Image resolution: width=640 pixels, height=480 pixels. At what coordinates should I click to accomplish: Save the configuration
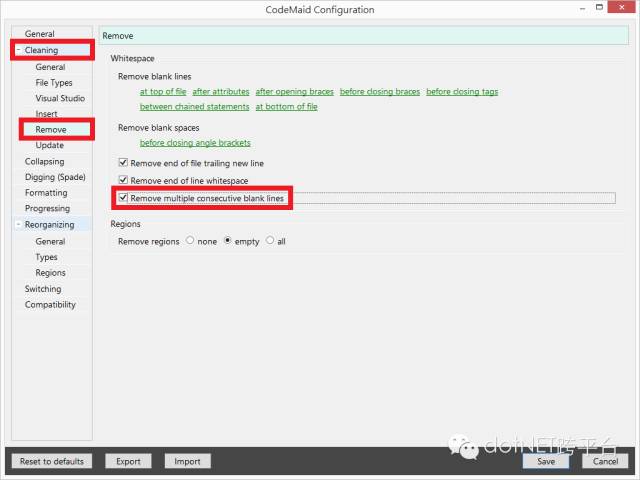pos(546,461)
